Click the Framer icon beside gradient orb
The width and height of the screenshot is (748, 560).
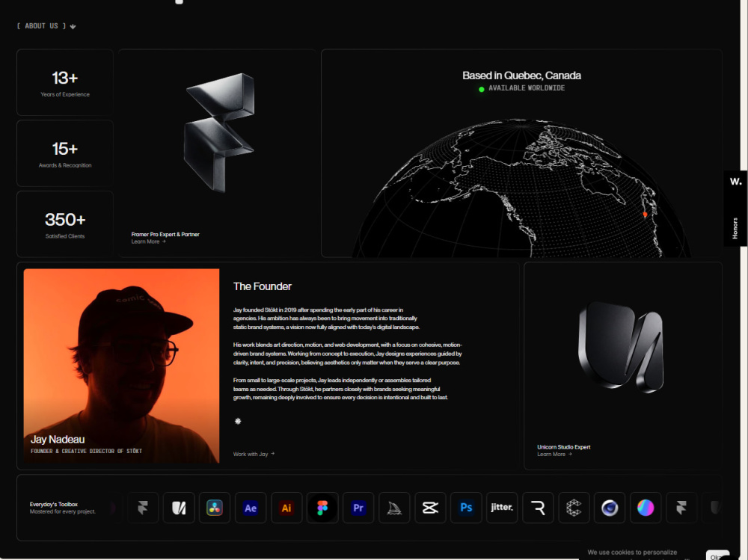[x=681, y=508]
